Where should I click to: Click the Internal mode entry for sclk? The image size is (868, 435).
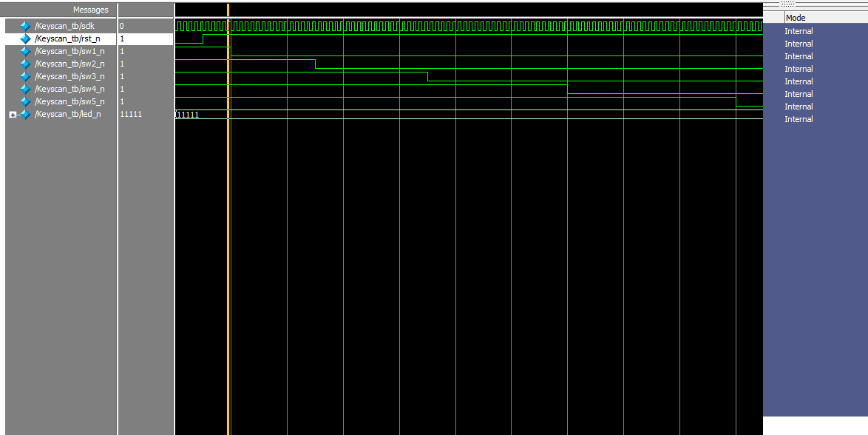(799, 31)
